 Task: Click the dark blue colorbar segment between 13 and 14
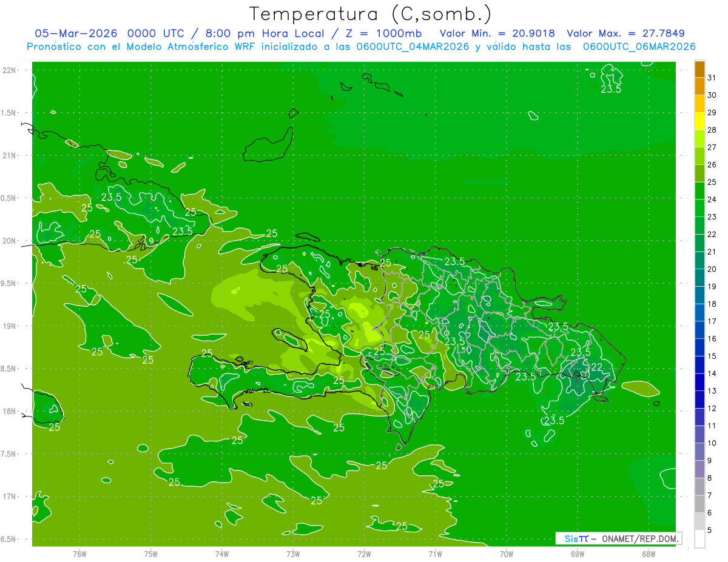699,382
